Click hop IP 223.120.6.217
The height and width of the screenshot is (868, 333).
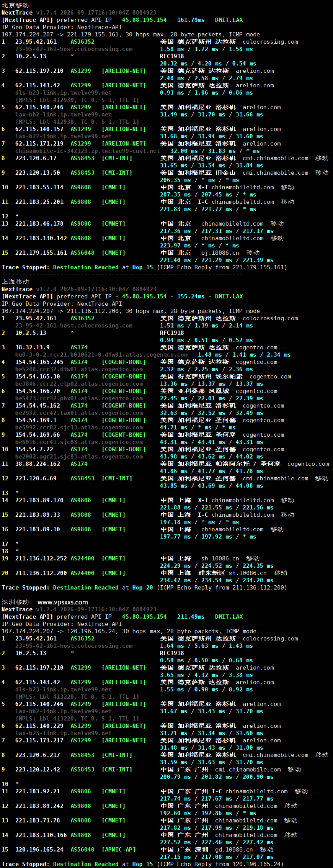point(38,755)
